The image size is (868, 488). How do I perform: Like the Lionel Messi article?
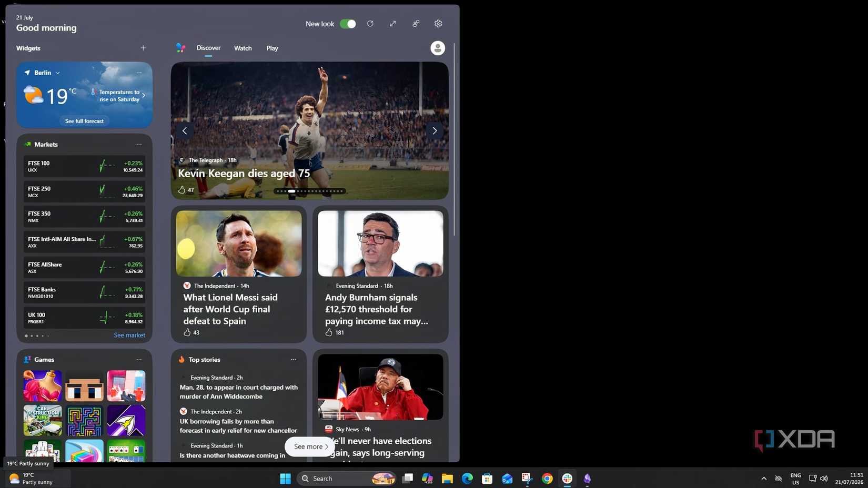pyautogui.click(x=187, y=332)
